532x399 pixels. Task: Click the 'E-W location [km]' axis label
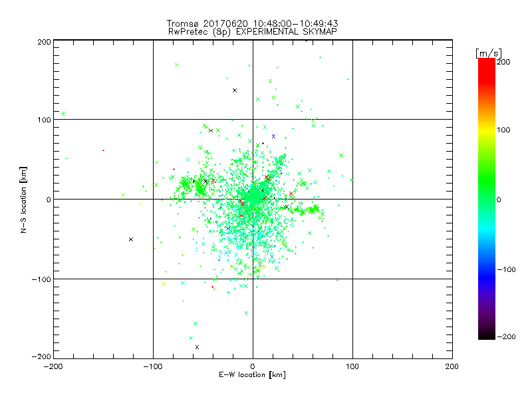coord(253,375)
